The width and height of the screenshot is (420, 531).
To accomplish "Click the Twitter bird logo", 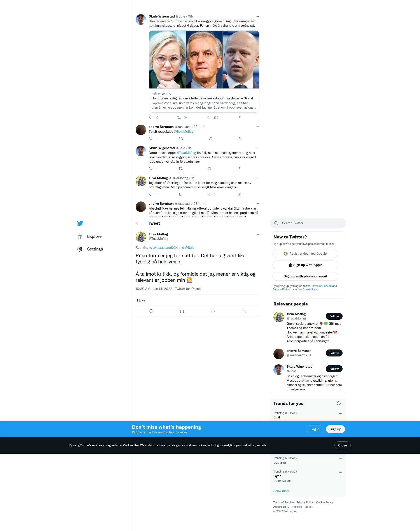I will pos(80,223).
